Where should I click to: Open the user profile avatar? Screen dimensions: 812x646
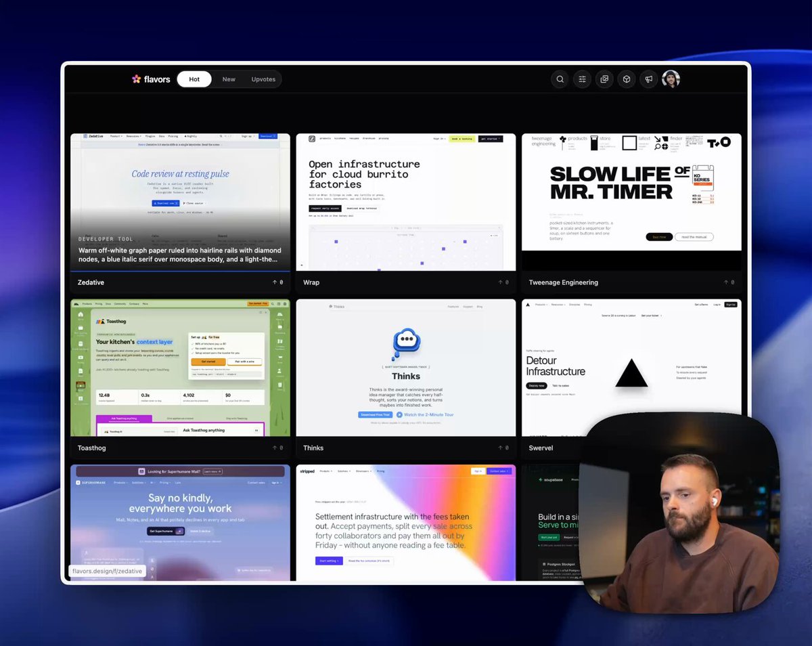click(x=671, y=79)
